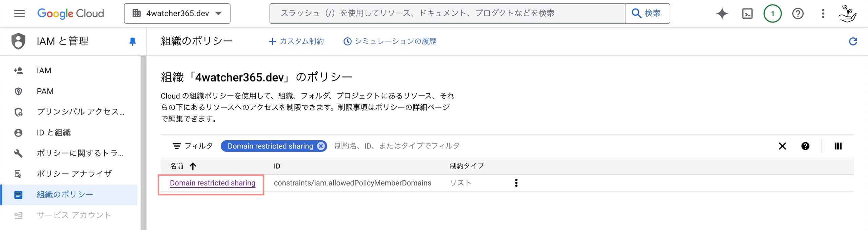The height and width of the screenshot is (230, 868).
Task: Select ポリシー アナライザ sidebar item
Action: pyautogui.click(x=74, y=174)
